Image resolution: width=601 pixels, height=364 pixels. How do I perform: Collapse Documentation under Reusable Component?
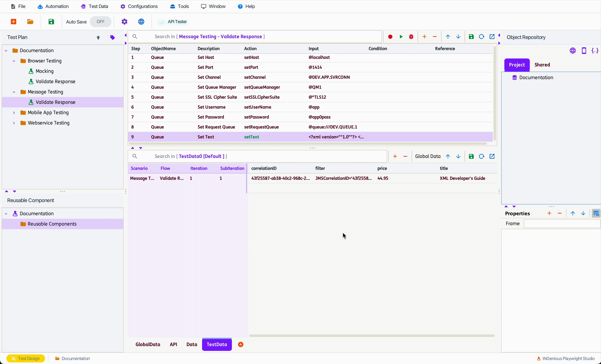[x=6, y=213]
